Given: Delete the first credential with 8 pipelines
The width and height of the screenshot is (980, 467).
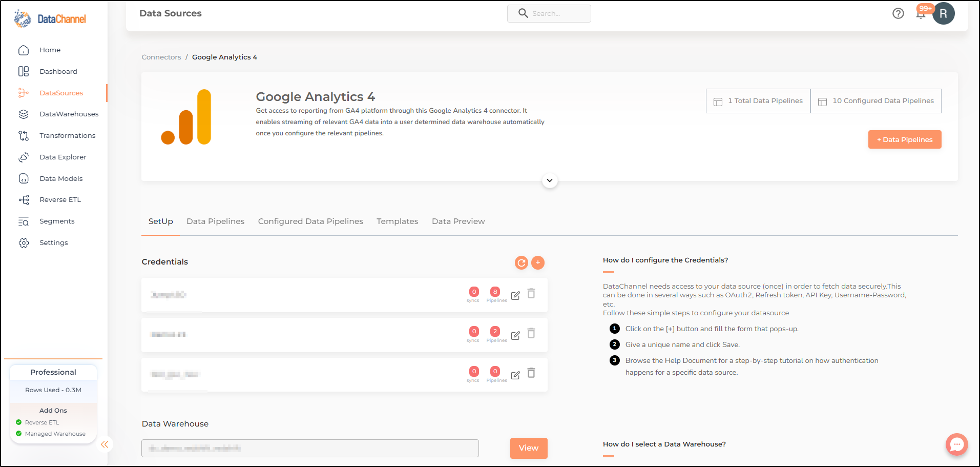Looking at the screenshot, I should pyautogui.click(x=531, y=293).
